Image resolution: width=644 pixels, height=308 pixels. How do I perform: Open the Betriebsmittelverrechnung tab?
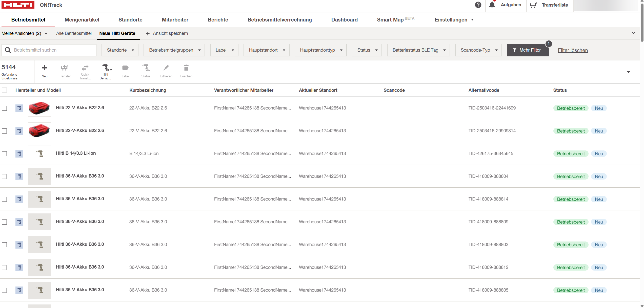[280, 20]
